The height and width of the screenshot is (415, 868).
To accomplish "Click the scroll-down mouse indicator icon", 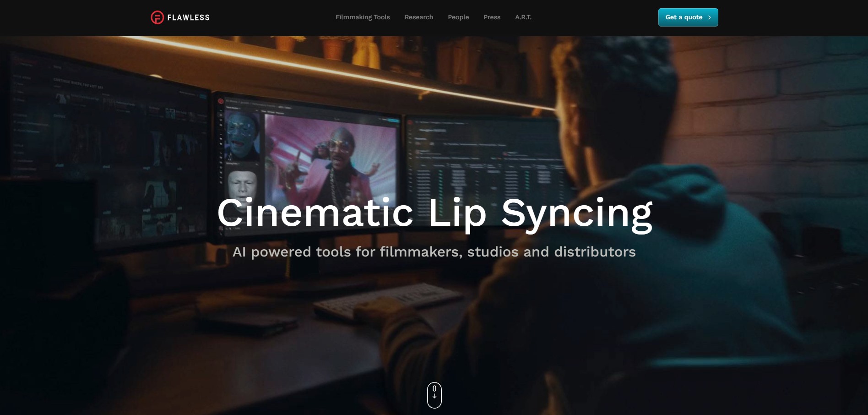I will (434, 395).
